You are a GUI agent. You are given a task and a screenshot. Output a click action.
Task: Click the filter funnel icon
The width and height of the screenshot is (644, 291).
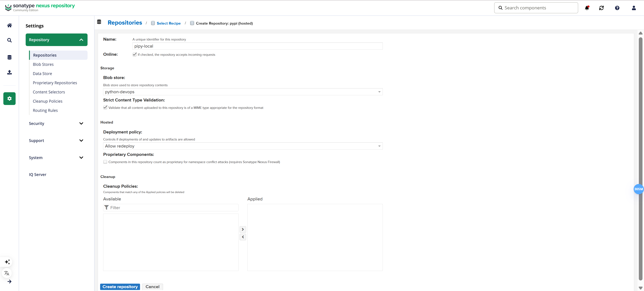[106, 207]
